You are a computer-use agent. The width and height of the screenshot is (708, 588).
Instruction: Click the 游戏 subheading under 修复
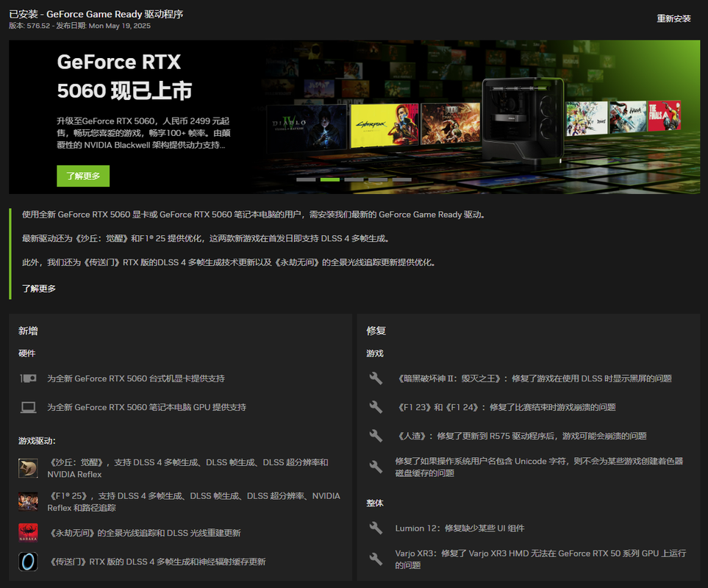coord(375,354)
